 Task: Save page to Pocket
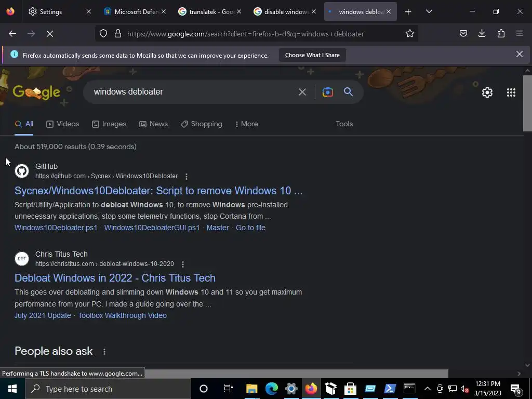463,33
